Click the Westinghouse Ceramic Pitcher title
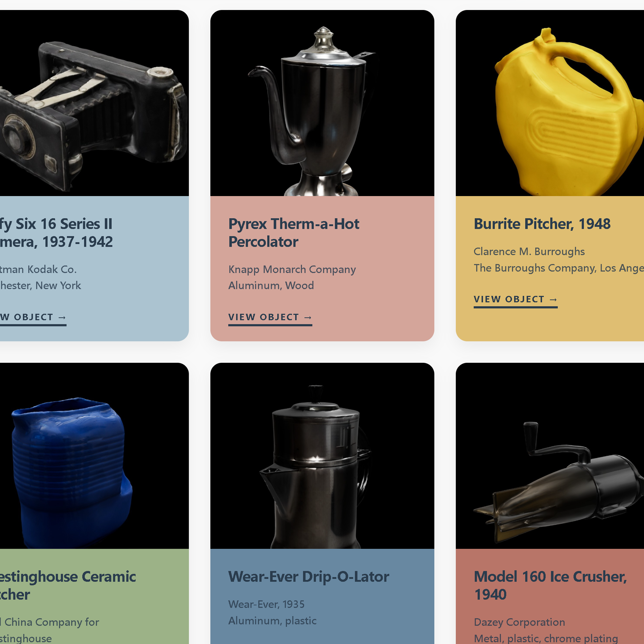This screenshot has width=644, height=644. [x=68, y=586]
